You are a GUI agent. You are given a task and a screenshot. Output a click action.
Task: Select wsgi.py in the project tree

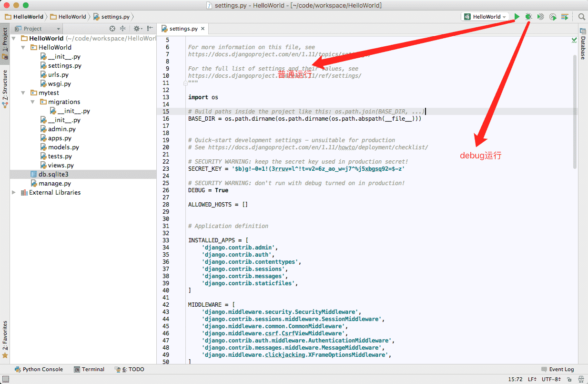tap(59, 83)
